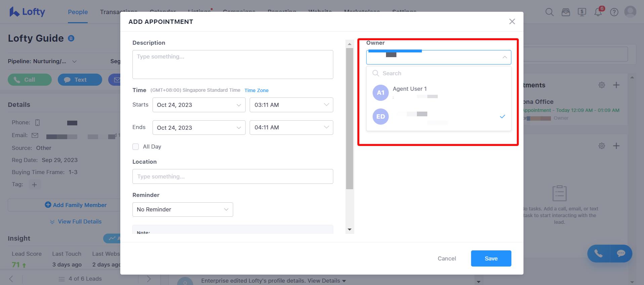Click the Lofty logo
The height and width of the screenshot is (285, 644).
pos(27,12)
